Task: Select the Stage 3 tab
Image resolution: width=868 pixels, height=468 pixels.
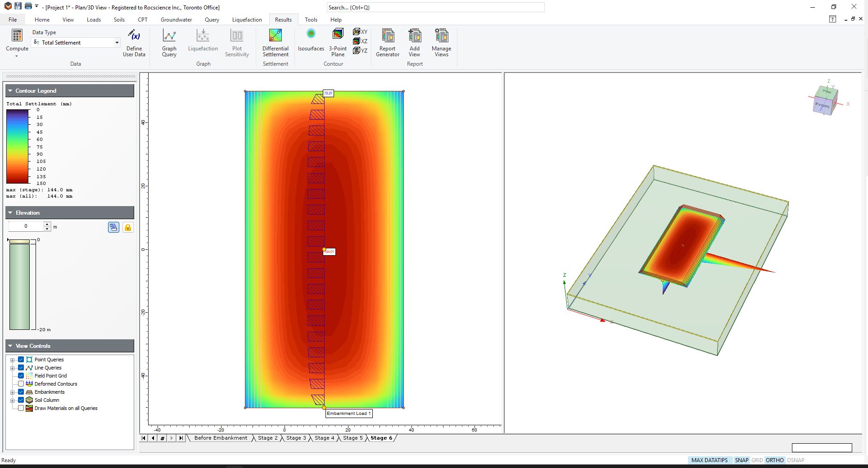Action: click(x=296, y=438)
